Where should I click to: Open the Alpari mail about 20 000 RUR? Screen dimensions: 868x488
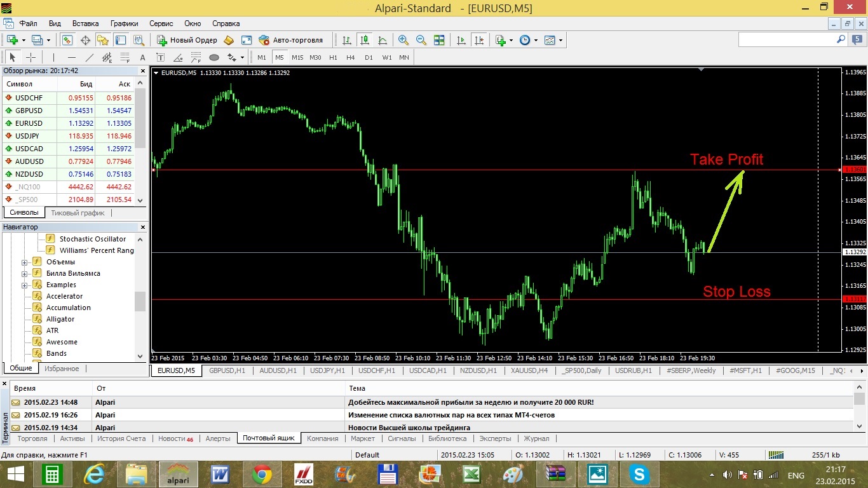pos(470,402)
